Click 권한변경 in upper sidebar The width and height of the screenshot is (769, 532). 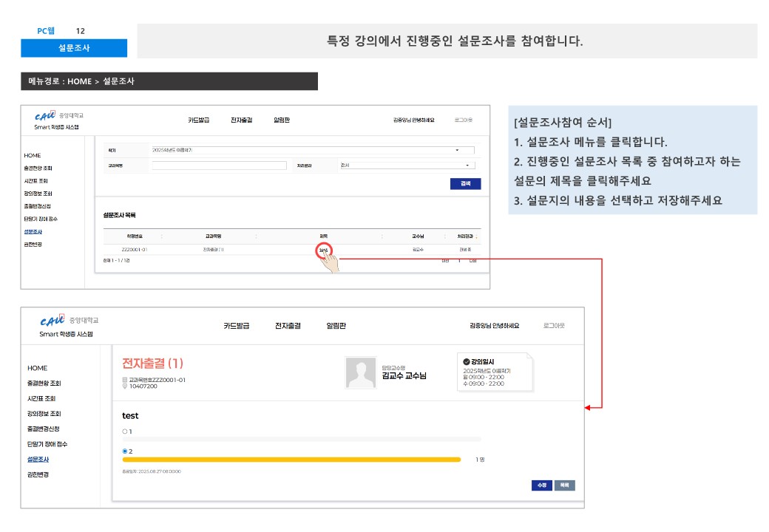pyautogui.click(x=33, y=245)
